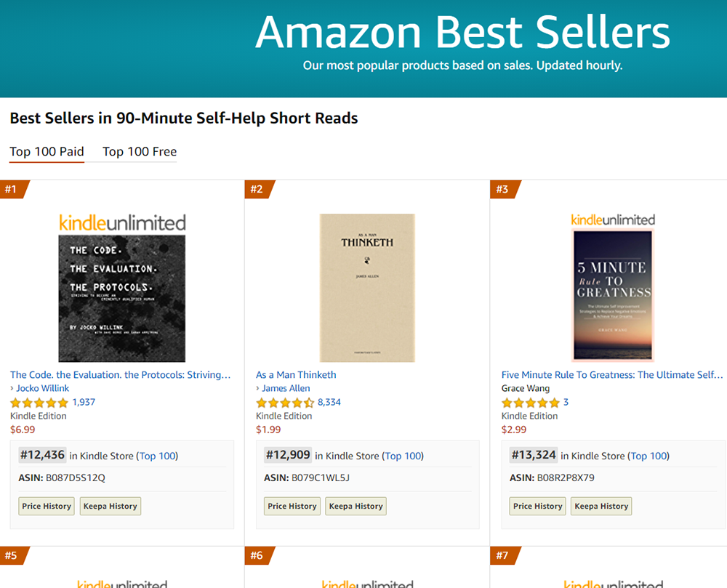Click Price History for ASIN B087D5S12Q

(47, 506)
